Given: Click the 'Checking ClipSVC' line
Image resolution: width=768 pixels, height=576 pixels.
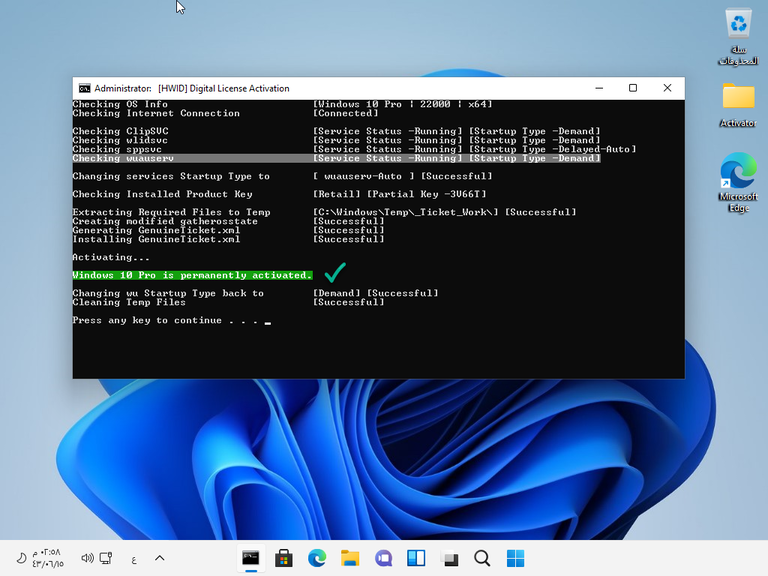Looking at the screenshot, I should (x=336, y=131).
